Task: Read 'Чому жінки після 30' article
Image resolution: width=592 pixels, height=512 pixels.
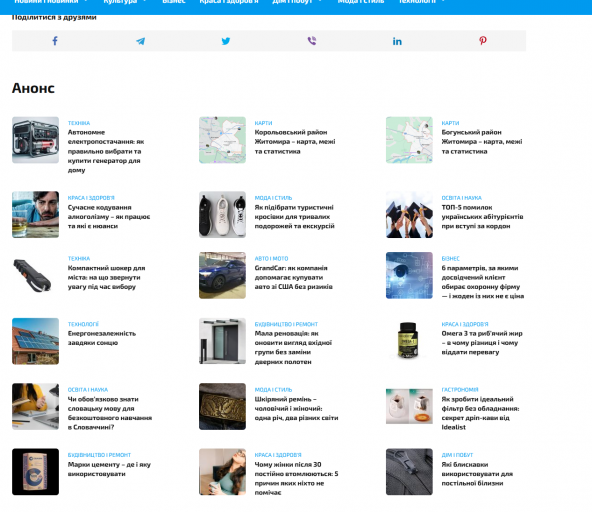Action: click(296, 478)
